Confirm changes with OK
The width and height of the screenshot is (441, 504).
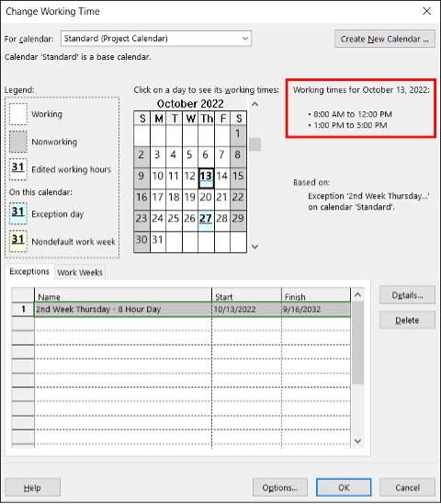pyautogui.click(x=344, y=487)
